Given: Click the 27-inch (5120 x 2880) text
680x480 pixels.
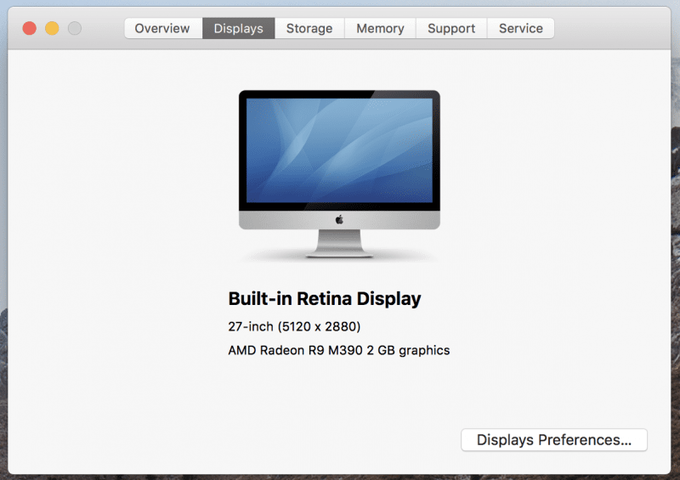Looking at the screenshot, I should pos(294,327).
